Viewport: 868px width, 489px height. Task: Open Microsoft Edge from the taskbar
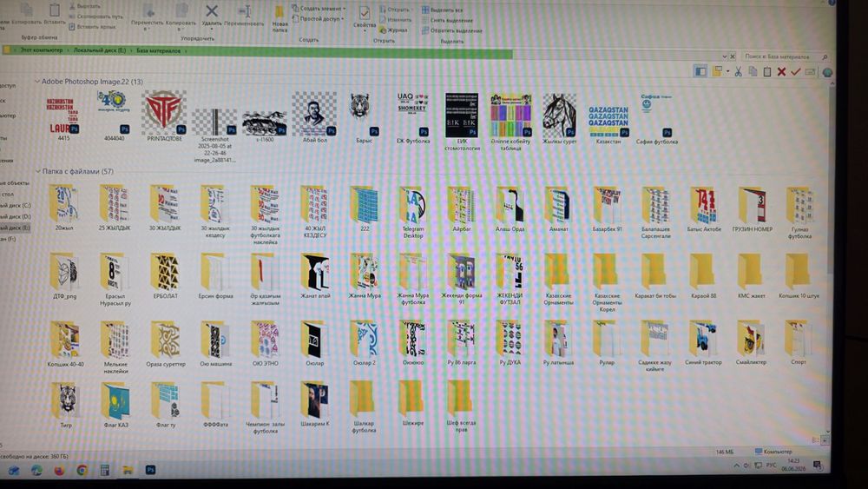click(x=36, y=470)
